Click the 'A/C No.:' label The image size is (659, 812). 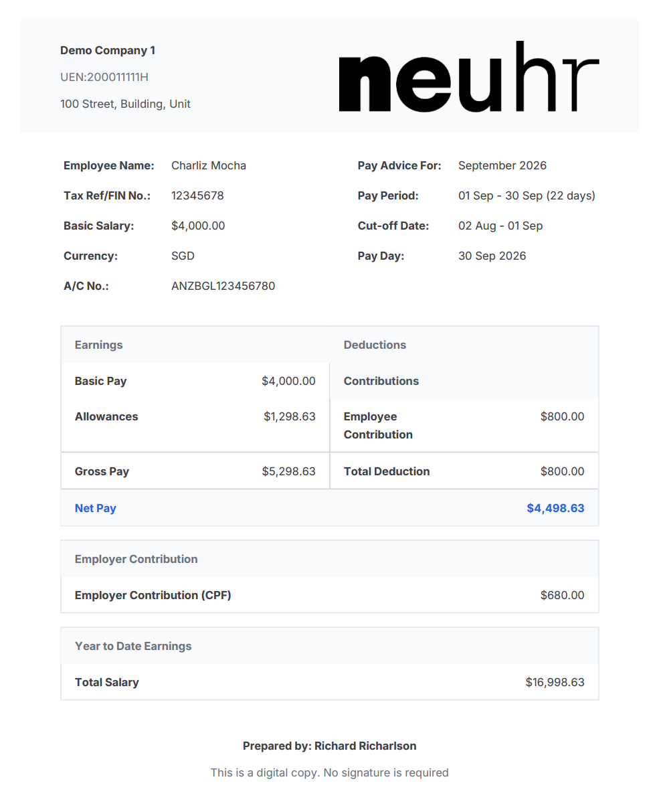click(86, 286)
